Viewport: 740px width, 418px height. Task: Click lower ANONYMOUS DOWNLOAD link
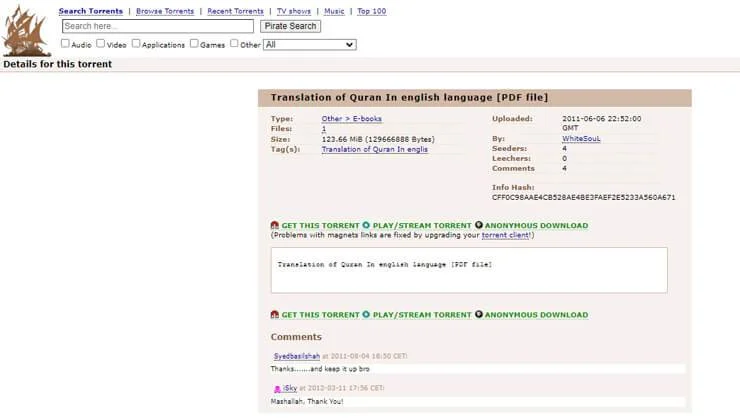(537, 315)
